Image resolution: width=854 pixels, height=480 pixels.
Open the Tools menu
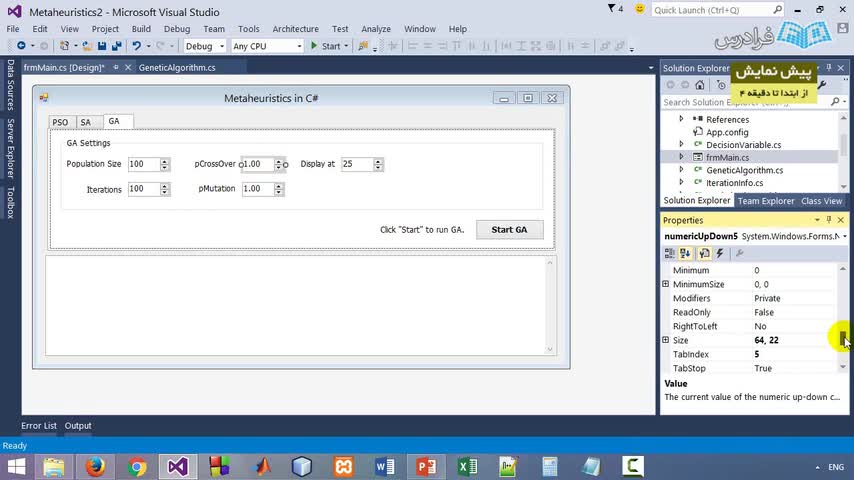248,29
